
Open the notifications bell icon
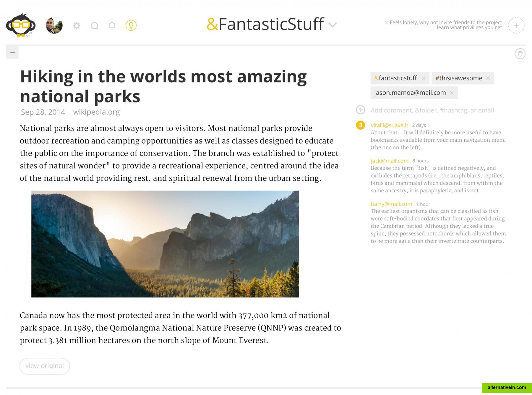point(112,26)
